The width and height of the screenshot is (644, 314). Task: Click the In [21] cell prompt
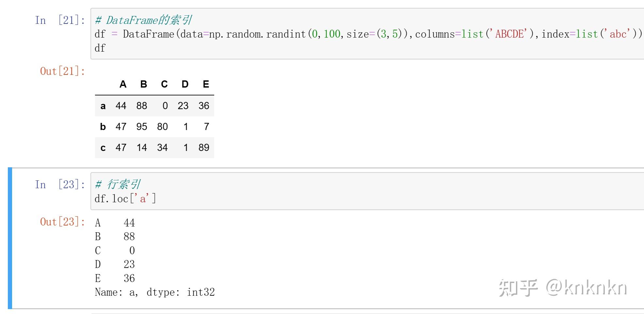tap(60, 20)
